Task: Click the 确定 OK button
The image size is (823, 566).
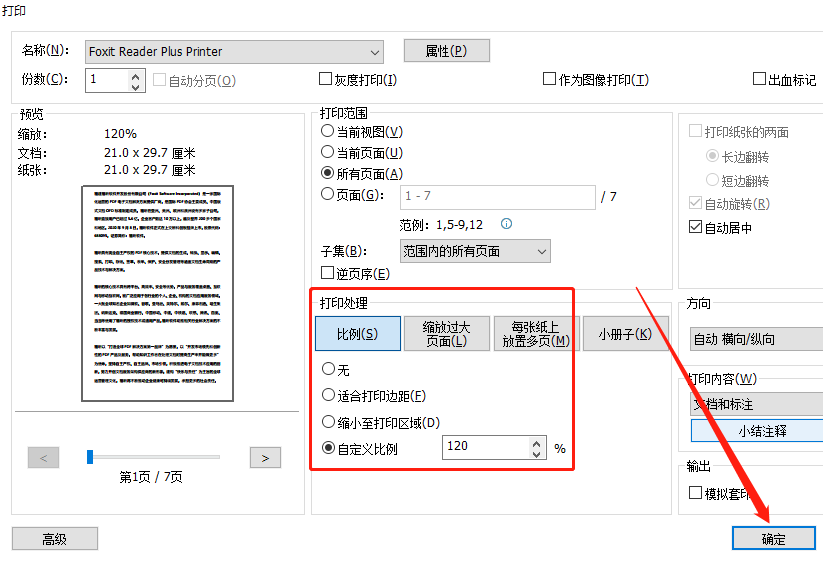Action: (x=774, y=539)
